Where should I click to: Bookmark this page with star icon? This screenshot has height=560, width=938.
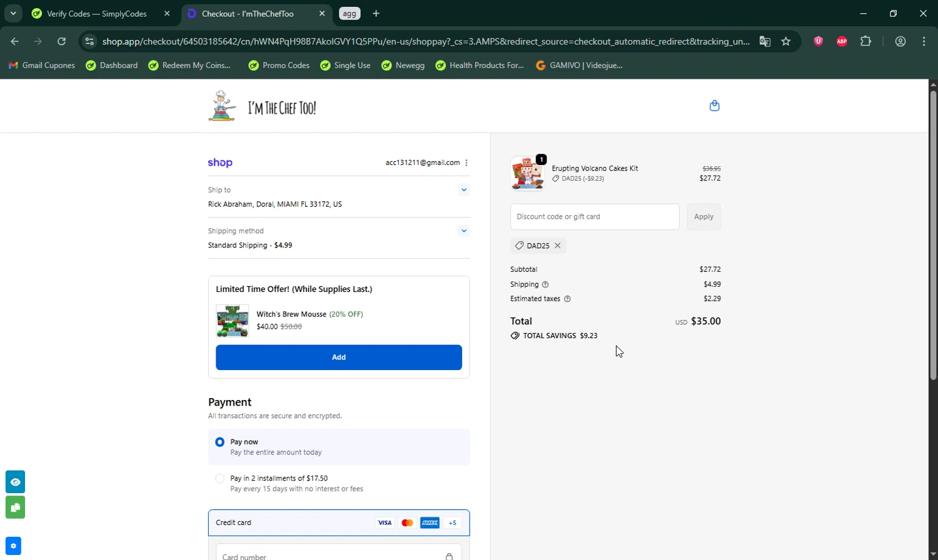[786, 41]
